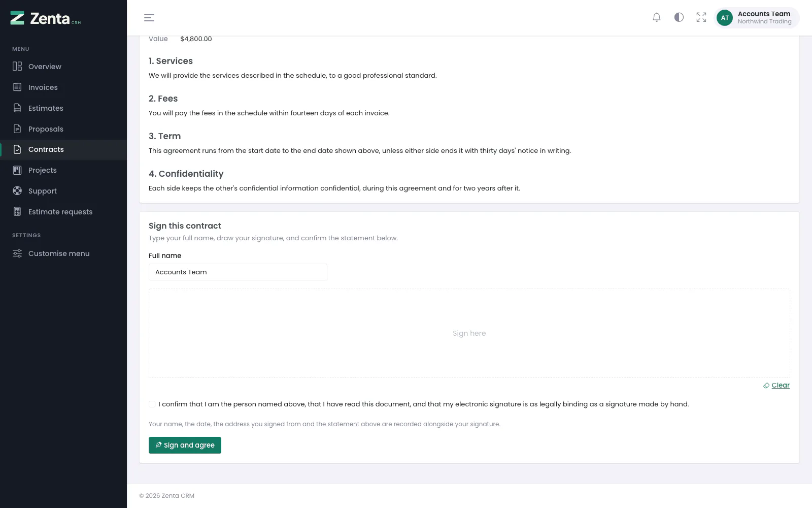Click the AT avatar circle
This screenshot has height=508, width=812.
pos(725,18)
